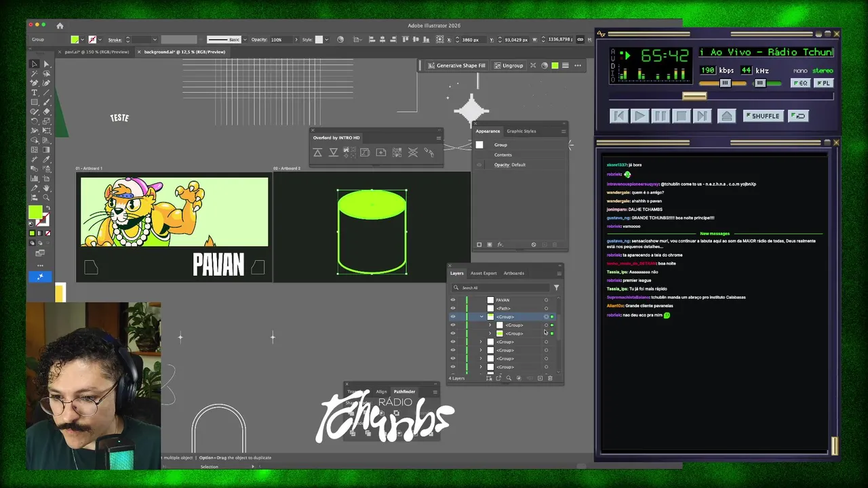
Task: Click the Recolor Artwork globe icon
Action: tap(340, 39)
